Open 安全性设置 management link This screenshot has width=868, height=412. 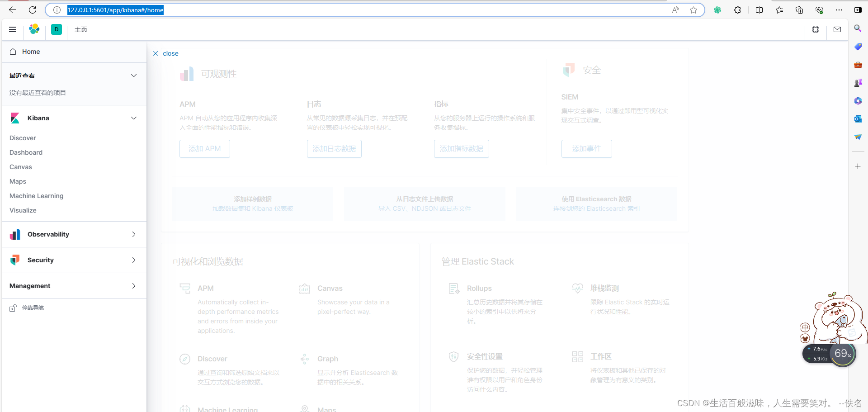pyautogui.click(x=485, y=357)
